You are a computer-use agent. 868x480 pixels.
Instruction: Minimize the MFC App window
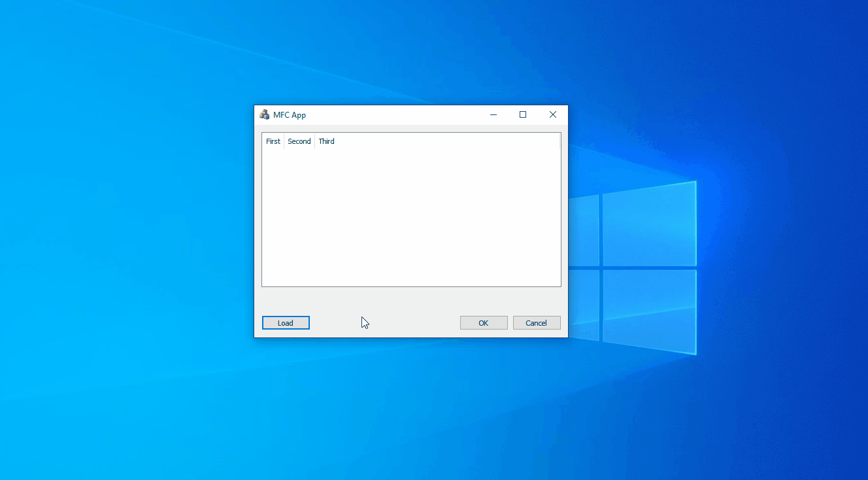[493, 114]
